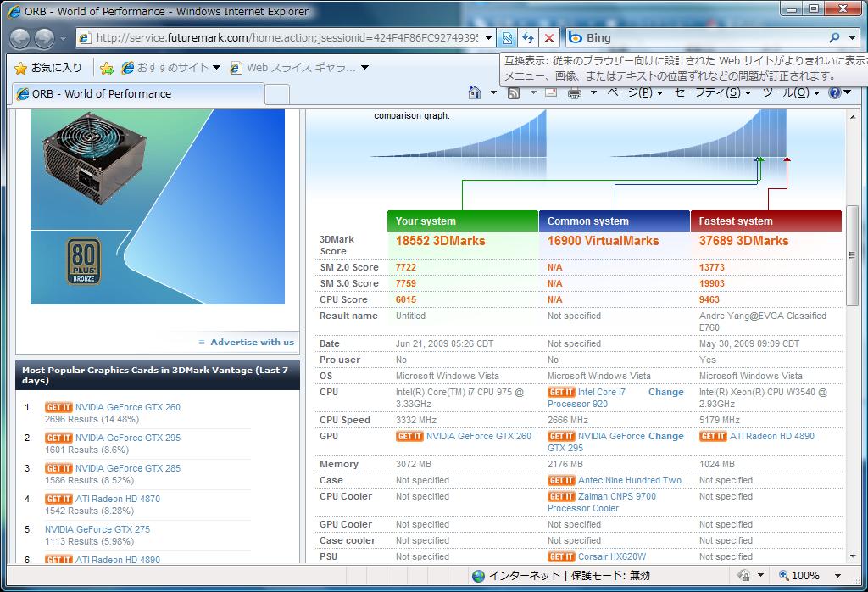Viewport: 868px width, 592px height.
Task: Open the Print dropdown arrow
Action: coord(593,92)
